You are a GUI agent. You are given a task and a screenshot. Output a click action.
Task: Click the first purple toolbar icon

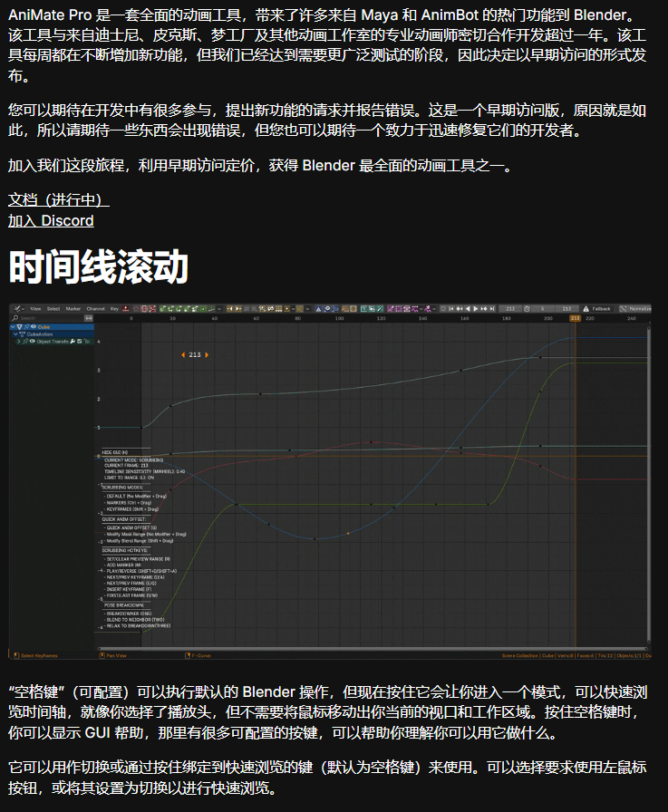click(391, 309)
